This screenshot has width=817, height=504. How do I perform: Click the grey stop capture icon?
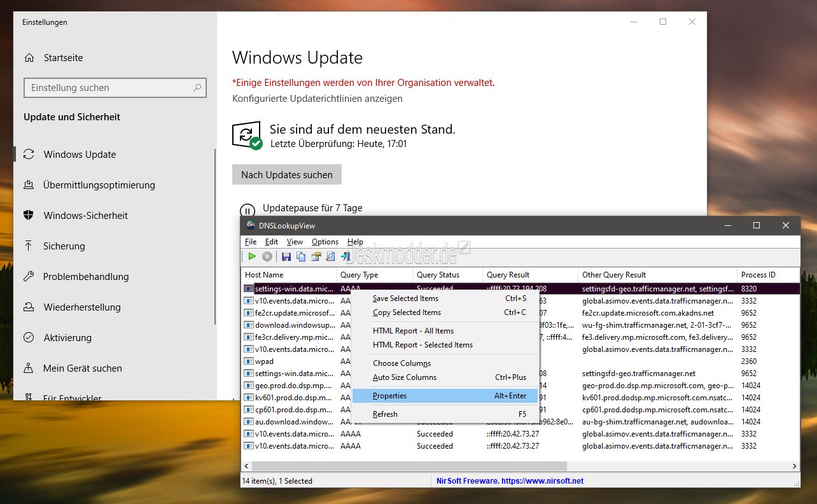(267, 256)
